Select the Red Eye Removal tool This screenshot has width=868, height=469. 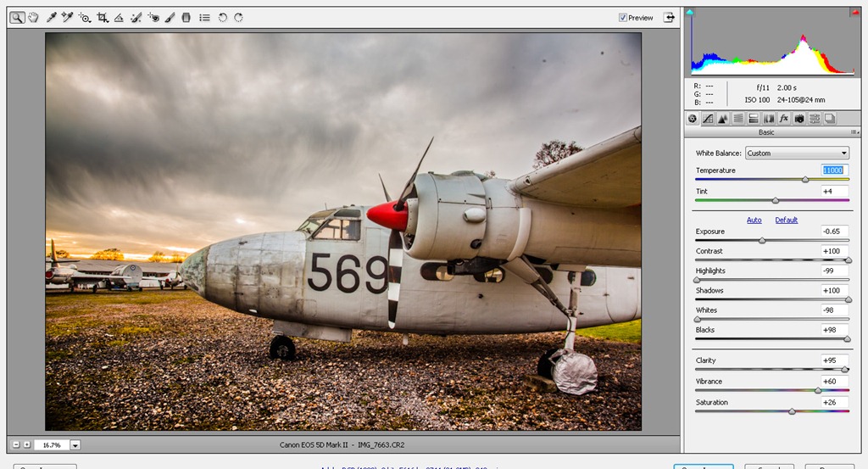[153, 18]
